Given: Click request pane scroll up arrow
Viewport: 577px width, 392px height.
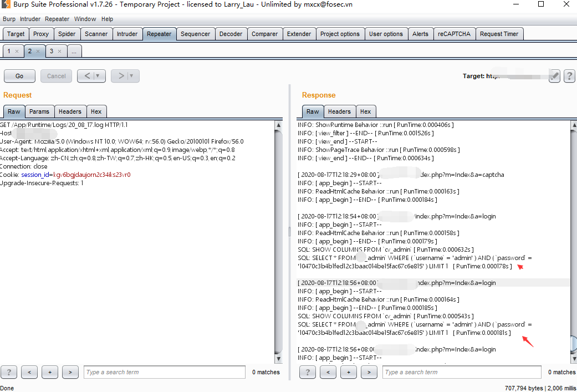Looking at the screenshot, I should tap(279, 125).
